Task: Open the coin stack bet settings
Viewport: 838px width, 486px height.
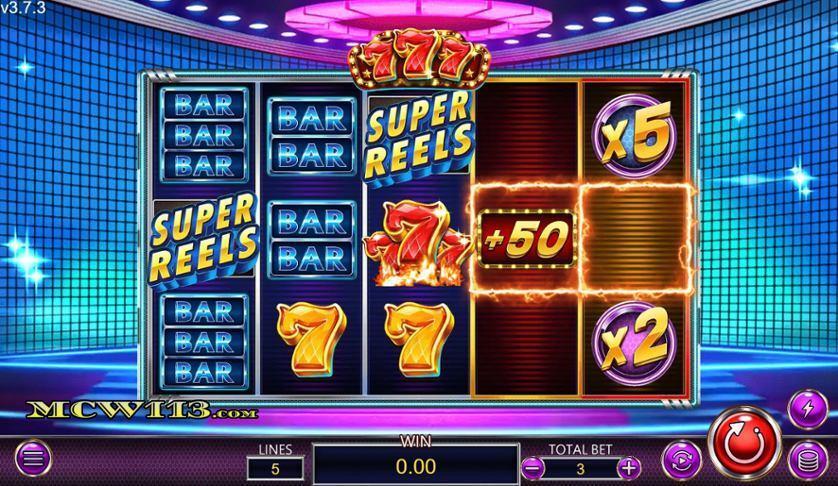Action: click(808, 460)
